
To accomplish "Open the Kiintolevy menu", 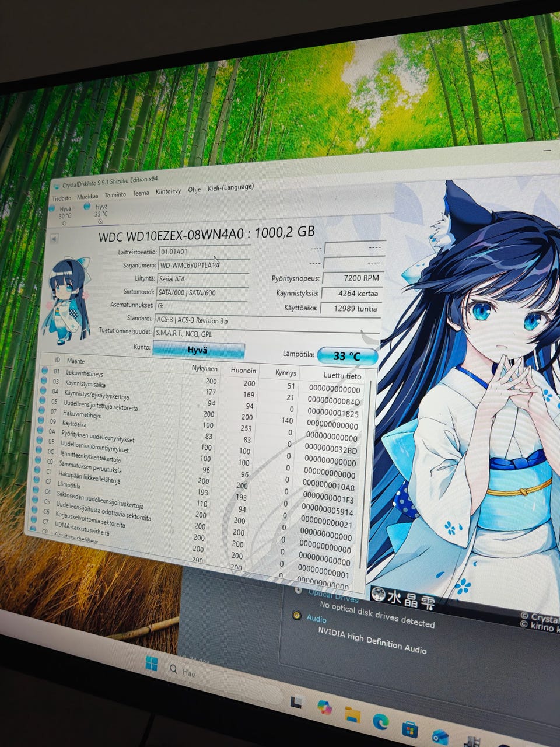I will click(168, 191).
